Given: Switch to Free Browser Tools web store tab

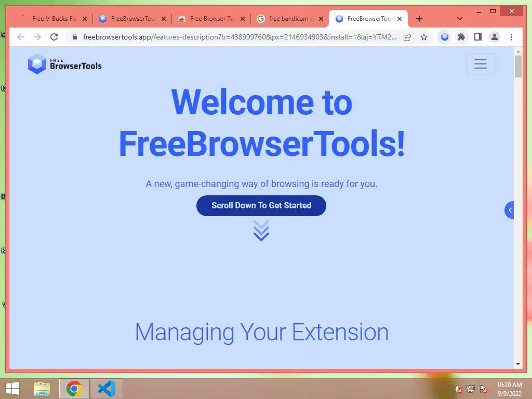Looking at the screenshot, I should coord(211,19).
